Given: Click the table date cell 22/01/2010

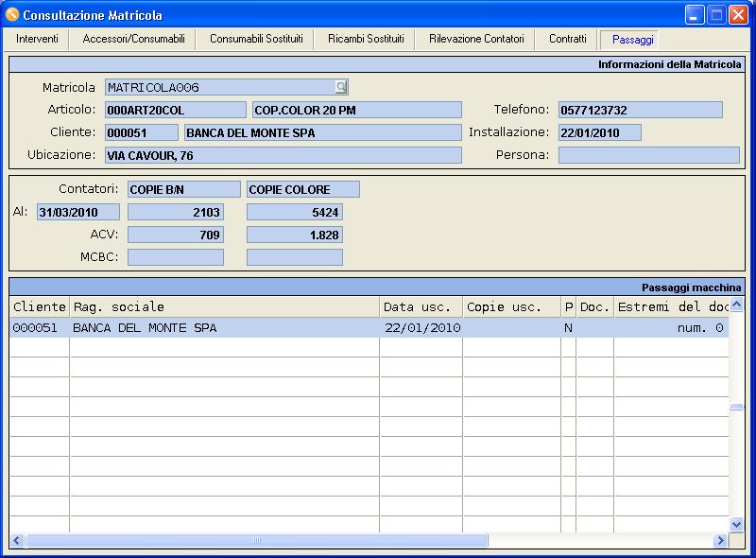Looking at the screenshot, I should click(x=422, y=328).
